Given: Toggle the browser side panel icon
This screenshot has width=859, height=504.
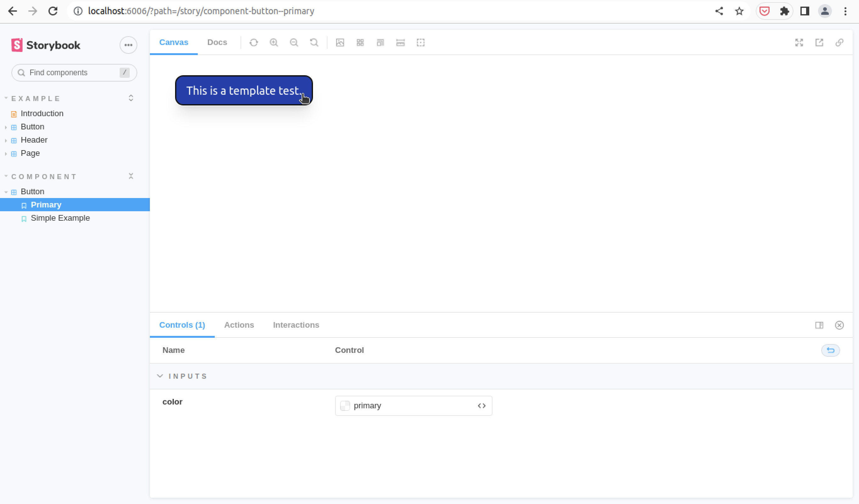Looking at the screenshot, I should click(805, 11).
